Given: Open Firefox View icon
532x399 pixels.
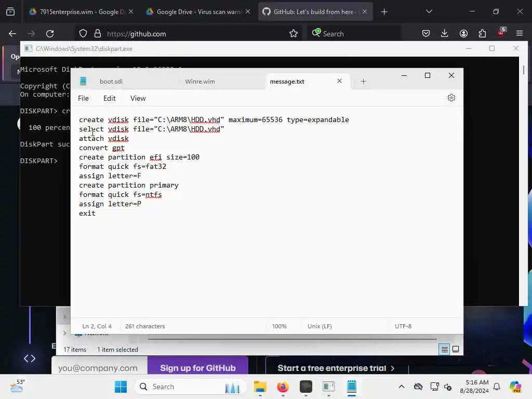Looking at the screenshot, I should [10, 12].
